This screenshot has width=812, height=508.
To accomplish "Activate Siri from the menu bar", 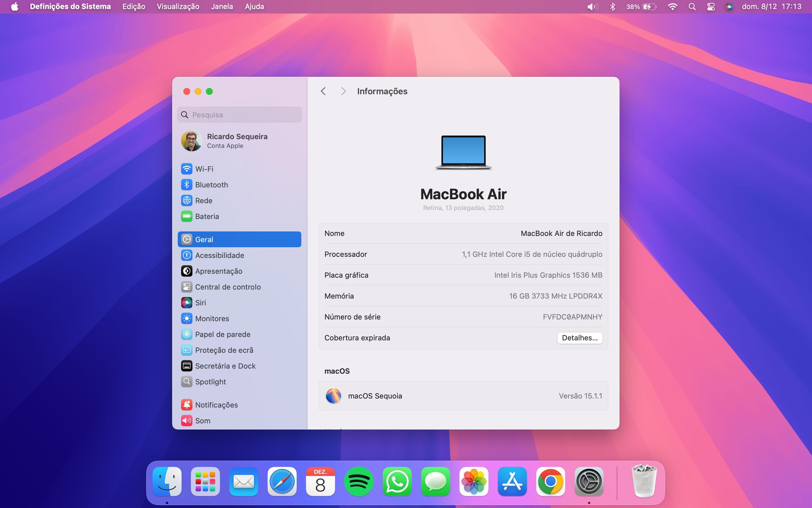I will [x=729, y=6].
